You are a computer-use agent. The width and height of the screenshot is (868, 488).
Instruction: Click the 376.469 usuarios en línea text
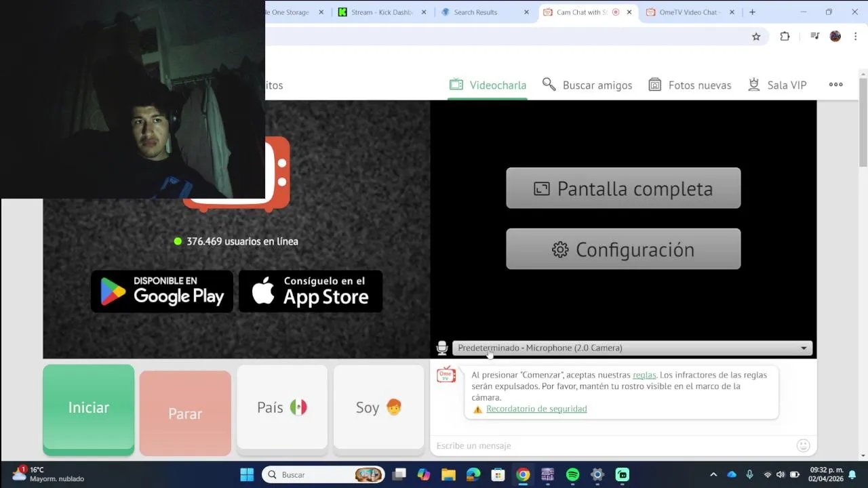point(242,241)
